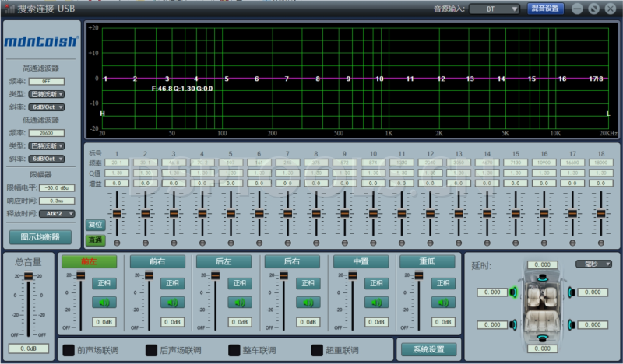Click the round knob under EQ band 18
The width and height of the screenshot is (623, 364).
click(x=600, y=243)
